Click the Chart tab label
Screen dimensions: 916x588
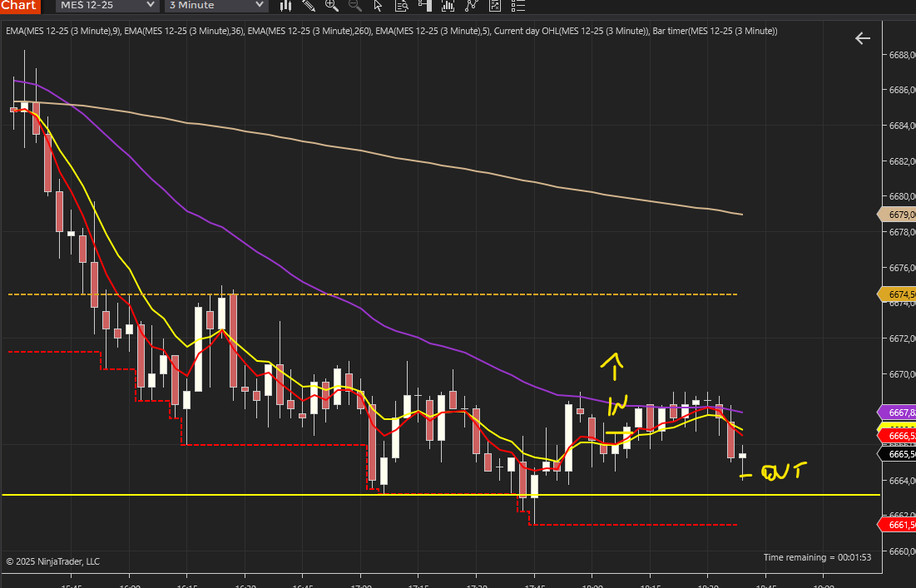pyautogui.click(x=20, y=5)
